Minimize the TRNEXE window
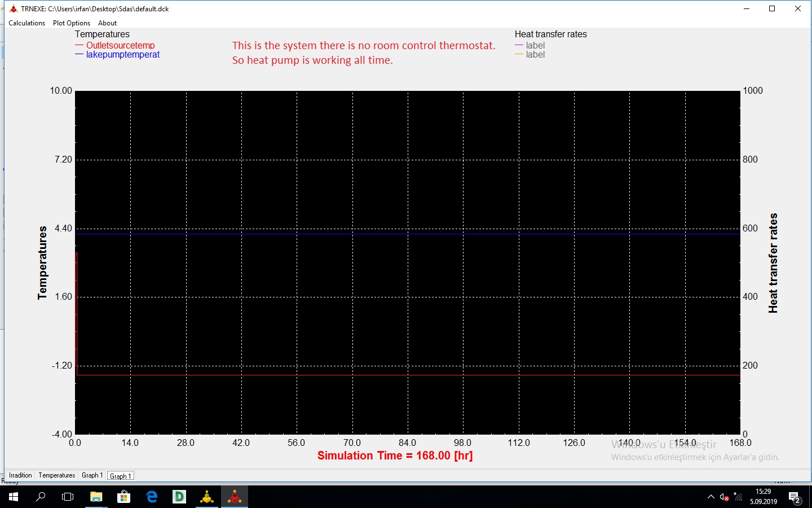Image resolution: width=812 pixels, height=508 pixels. point(747,8)
